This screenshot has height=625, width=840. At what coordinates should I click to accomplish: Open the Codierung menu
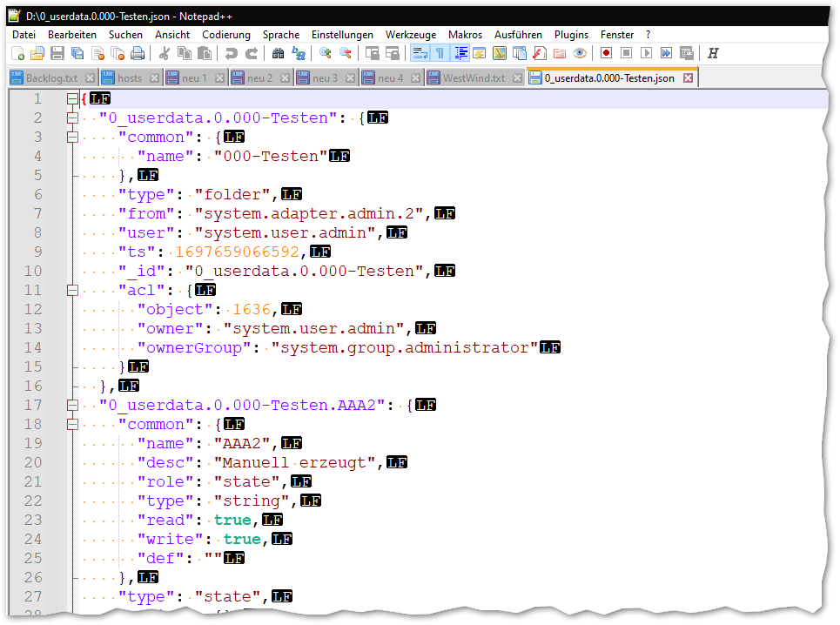point(226,35)
